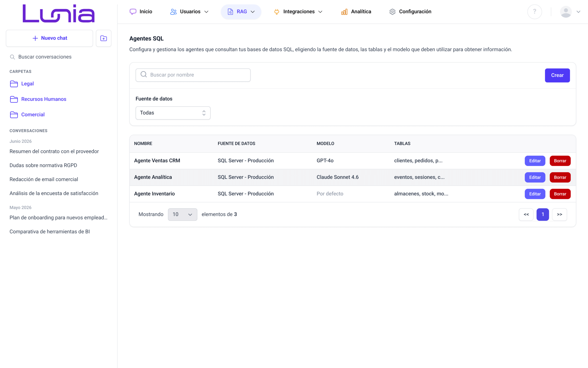The width and height of the screenshot is (588, 368).
Task: Open conversation Comparativa de herramientas de BI
Action: (x=50, y=232)
